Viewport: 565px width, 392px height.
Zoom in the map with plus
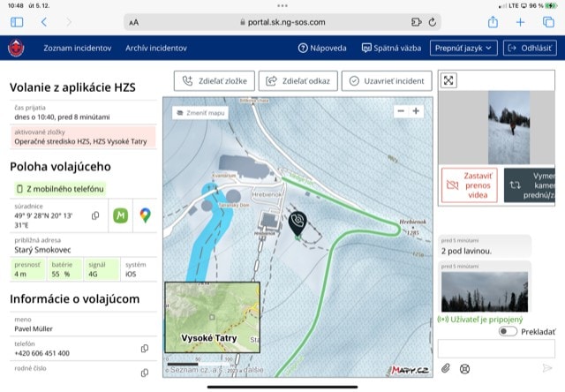(416, 111)
